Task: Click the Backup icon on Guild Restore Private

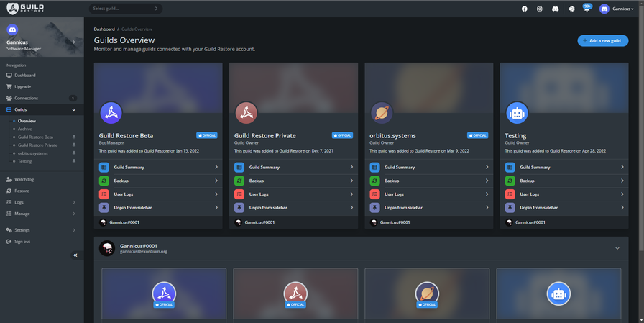Action: pos(239,181)
